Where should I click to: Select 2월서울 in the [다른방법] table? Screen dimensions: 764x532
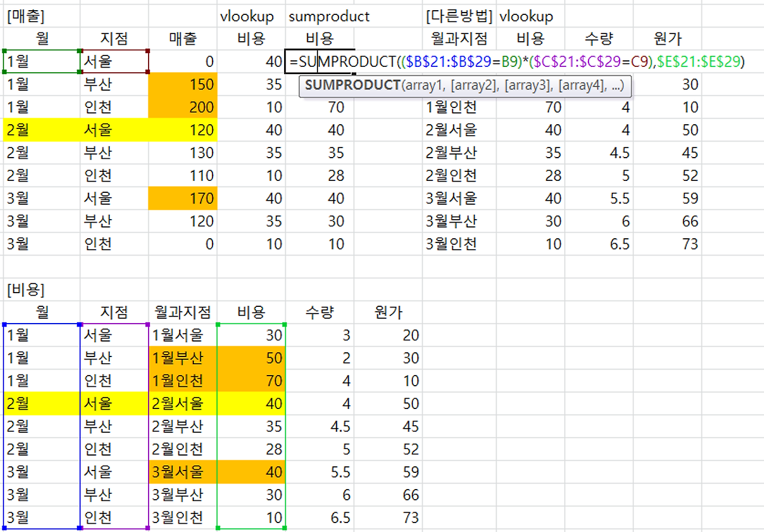[459, 130]
